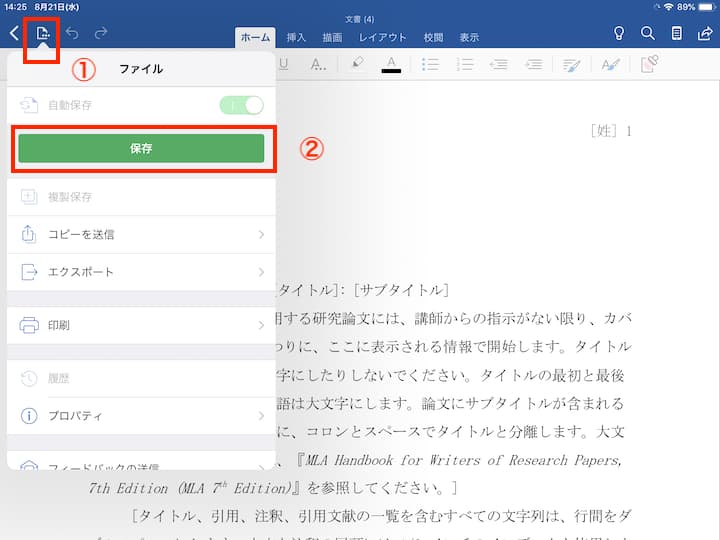720x540 pixels.
Task: Tap the document title 文書 (4)
Action: click(360, 19)
